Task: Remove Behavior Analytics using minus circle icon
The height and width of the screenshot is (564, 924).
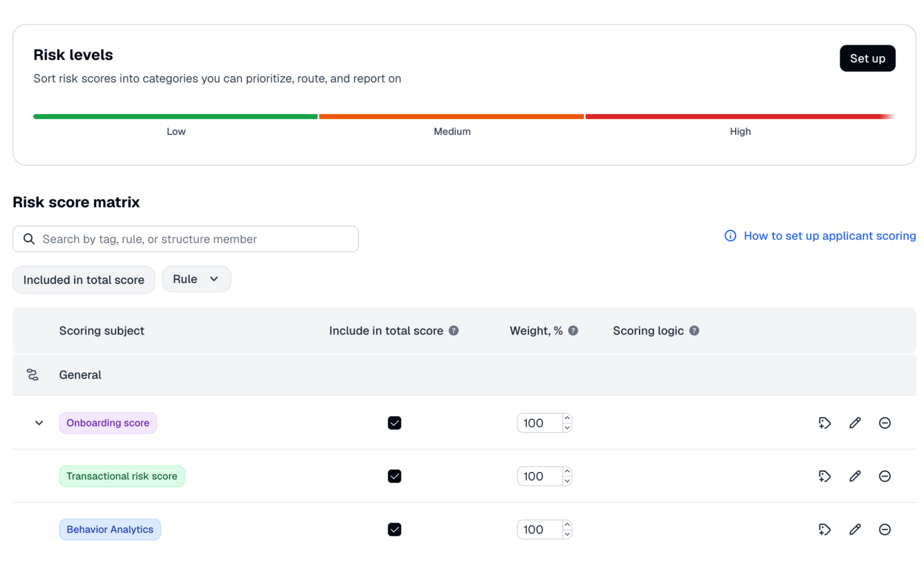Action: (884, 529)
